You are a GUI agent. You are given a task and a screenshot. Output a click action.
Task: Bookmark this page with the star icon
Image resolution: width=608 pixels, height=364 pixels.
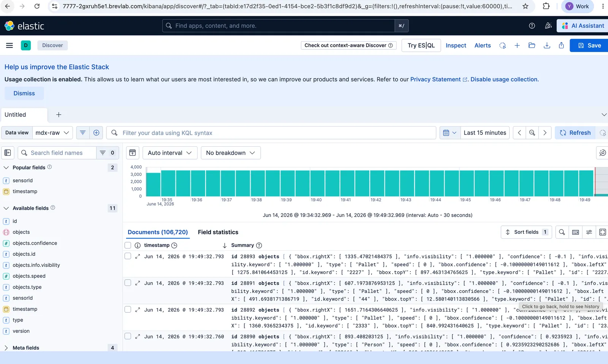click(x=526, y=6)
